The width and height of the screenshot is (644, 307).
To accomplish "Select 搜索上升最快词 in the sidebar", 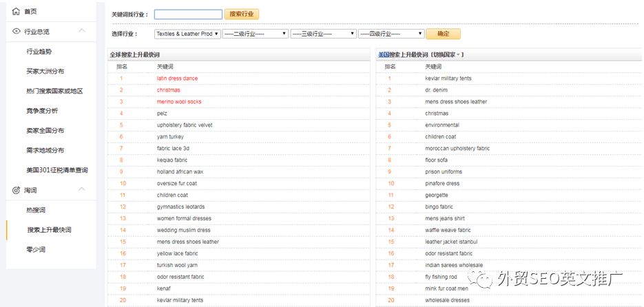I will pyautogui.click(x=50, y=230).
